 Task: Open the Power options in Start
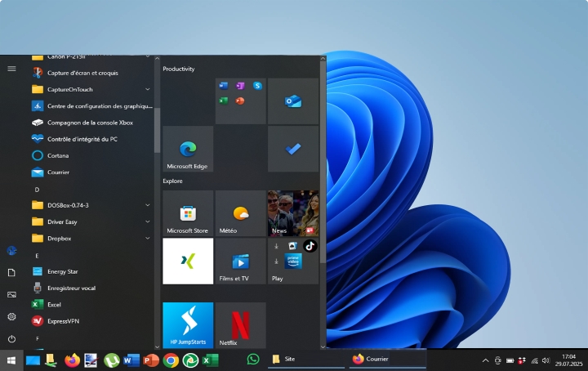click(x=11, y=339)
